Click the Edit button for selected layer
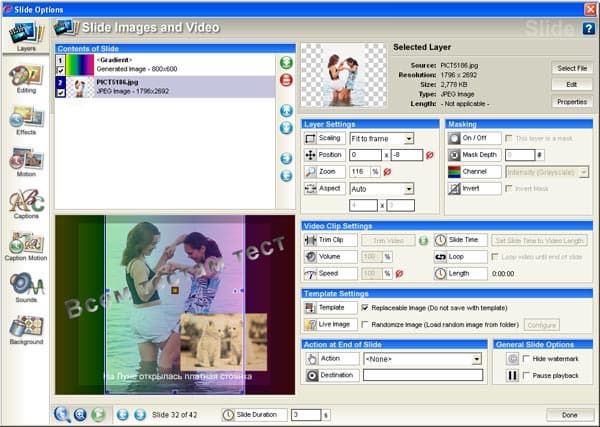 572,85
